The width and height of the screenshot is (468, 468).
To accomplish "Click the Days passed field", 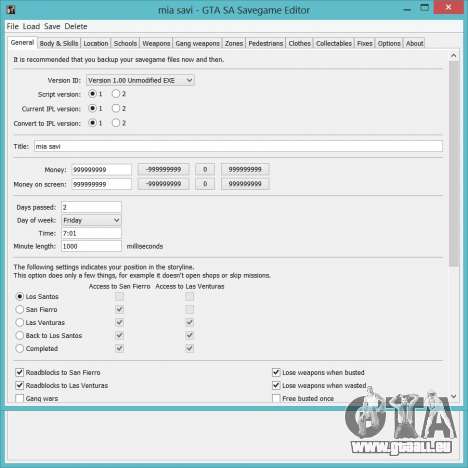I will 91,207.
